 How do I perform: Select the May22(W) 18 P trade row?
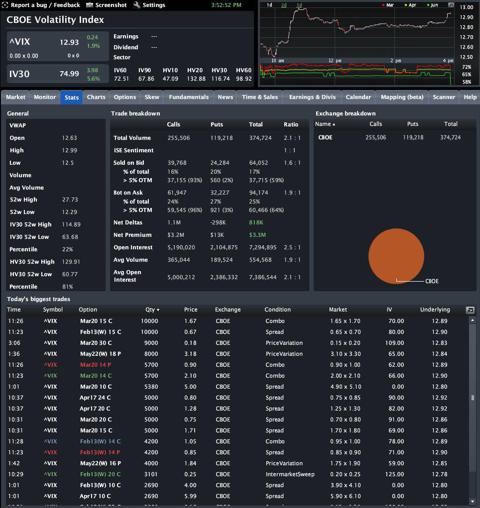pos(236,354)
